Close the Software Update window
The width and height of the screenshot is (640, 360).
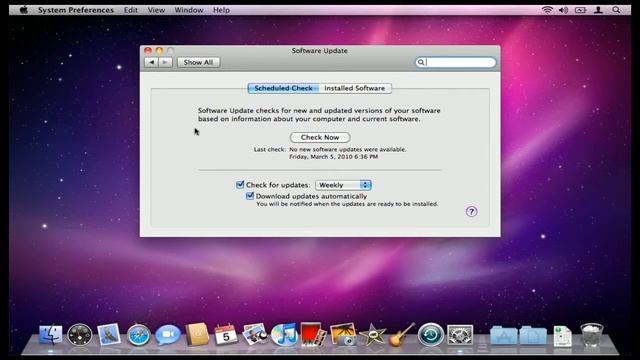[x=148, y=51]
